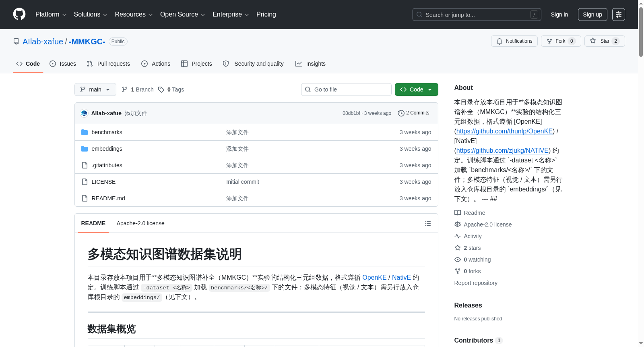Select the Apache-2.0 license tab
The height and width of the screenshot is (347, 644).
[x=140, y=223]
